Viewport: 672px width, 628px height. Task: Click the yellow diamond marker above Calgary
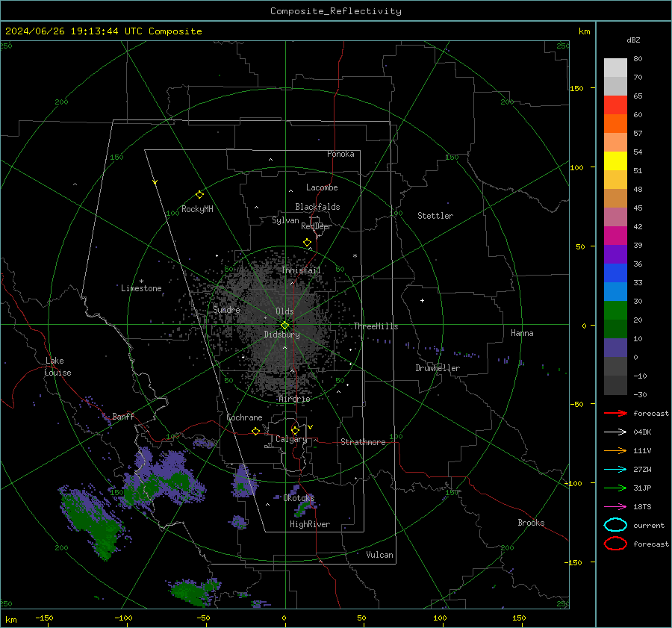click(295, 430)
